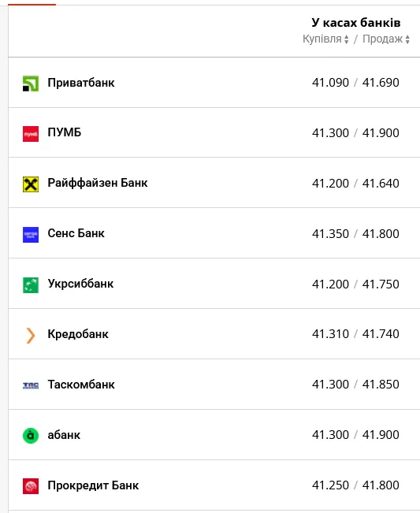Sort by Купівля using its arrow toggle
The image size is (420, 513).
point(347,39)
